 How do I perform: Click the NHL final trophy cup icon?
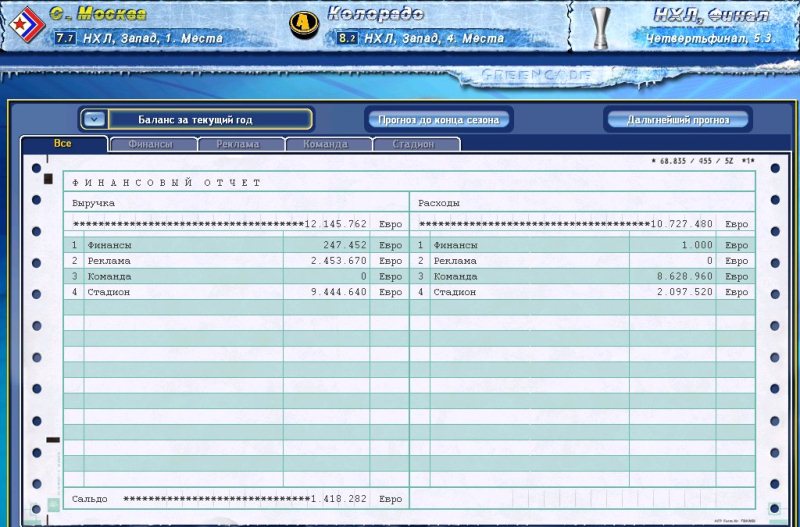[x=600, y=26]
